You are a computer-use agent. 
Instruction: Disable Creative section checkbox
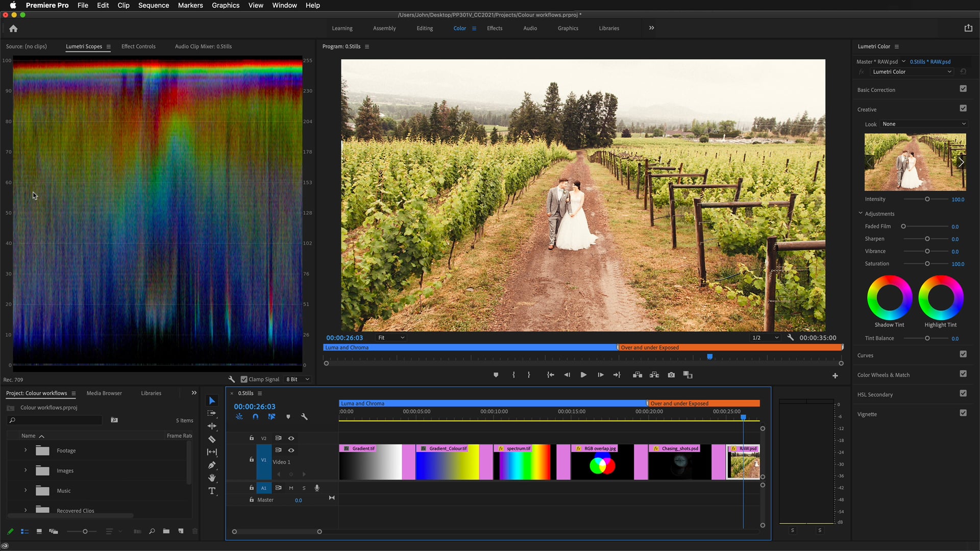(963, 108)
